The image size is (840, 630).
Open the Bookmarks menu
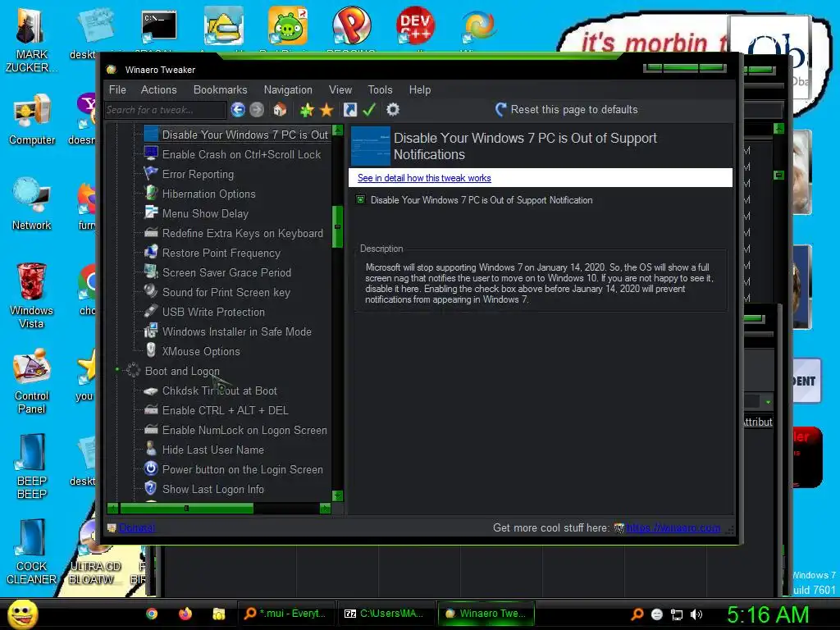(x=220, y=90)
